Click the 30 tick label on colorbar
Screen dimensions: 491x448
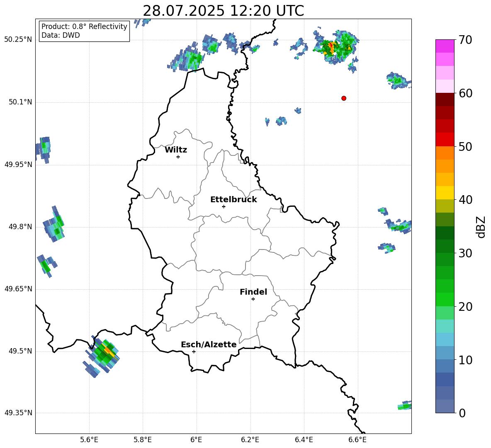pyautogui.click(x=465, y=253)
